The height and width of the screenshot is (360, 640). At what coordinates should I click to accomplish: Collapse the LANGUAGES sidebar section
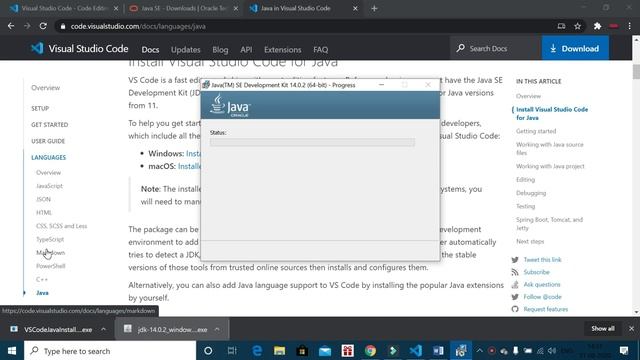pyautogui.click(x=49, y=157)
